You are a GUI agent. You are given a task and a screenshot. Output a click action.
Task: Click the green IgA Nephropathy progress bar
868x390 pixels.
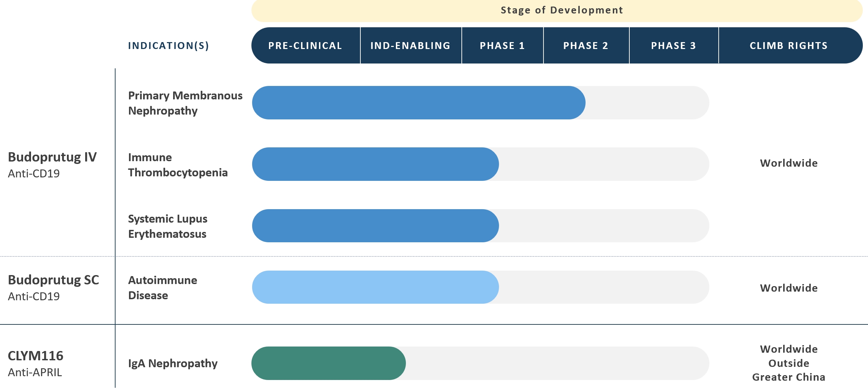328,363
